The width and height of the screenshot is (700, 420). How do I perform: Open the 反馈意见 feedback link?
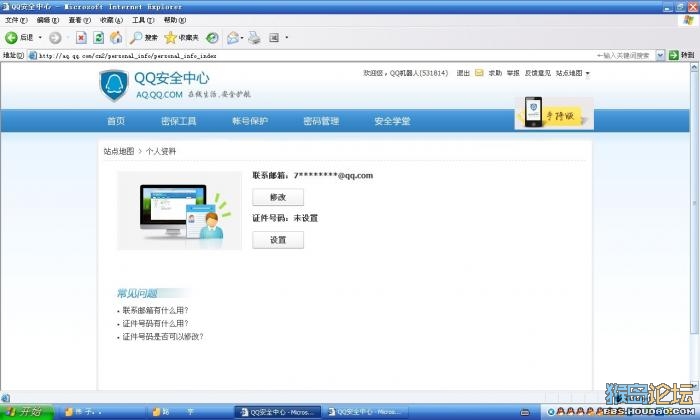tap(538, 73)
